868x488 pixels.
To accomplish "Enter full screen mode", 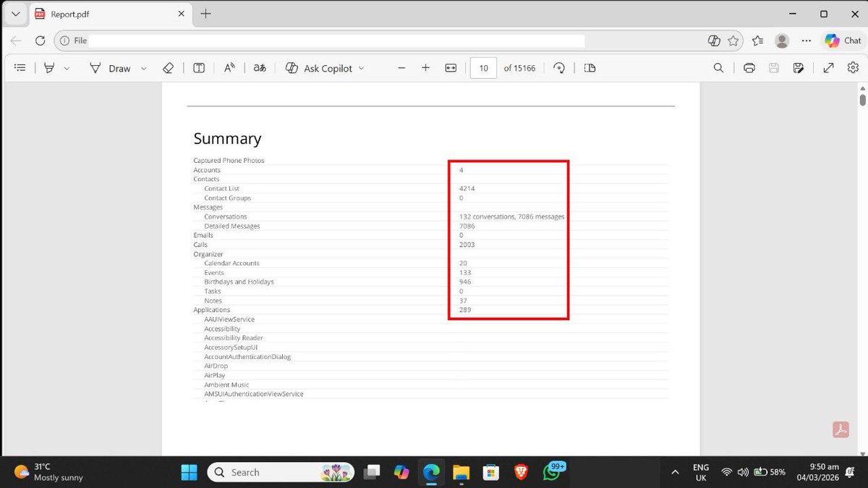I will 829,68.
